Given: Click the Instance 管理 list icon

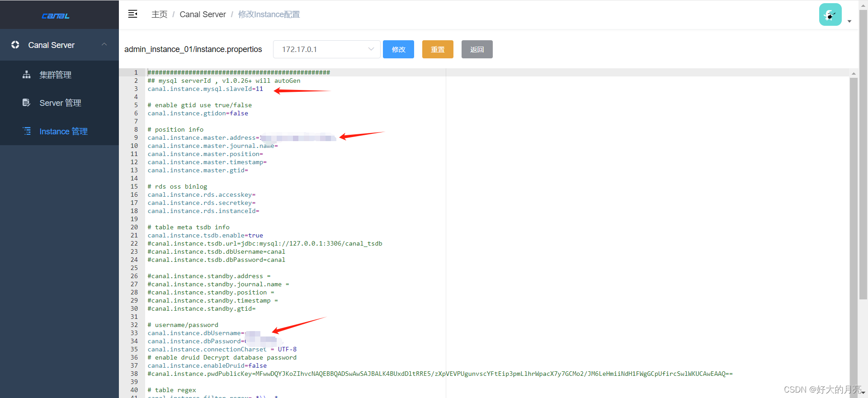Looking at the screenshot, I should (x=27, y=131).
